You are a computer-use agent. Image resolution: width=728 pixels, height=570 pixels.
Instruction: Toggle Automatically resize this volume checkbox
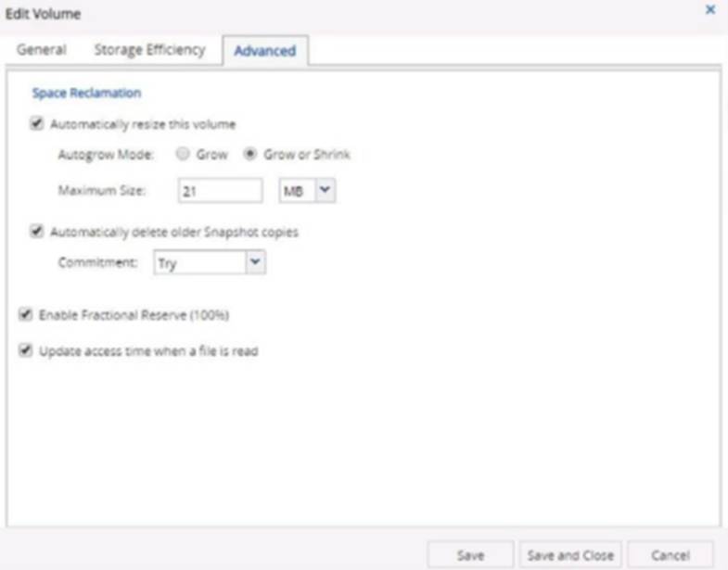[x=36, y=123]
